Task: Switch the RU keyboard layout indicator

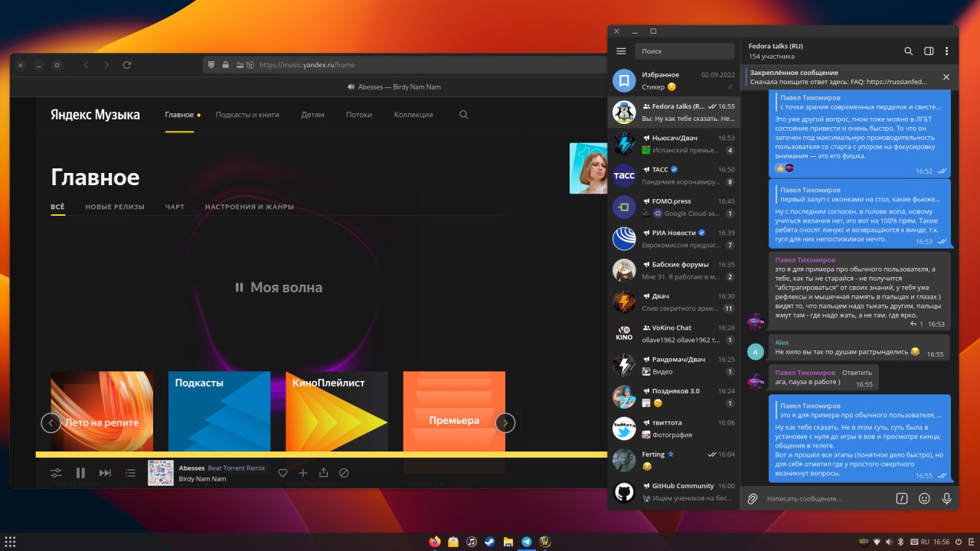Action: tap(924, 542)
